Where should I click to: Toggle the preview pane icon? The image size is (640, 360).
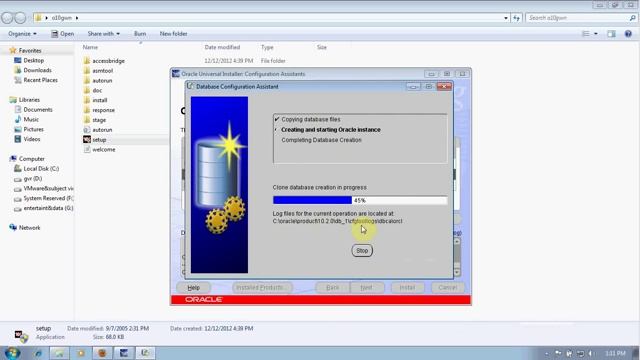611,34
